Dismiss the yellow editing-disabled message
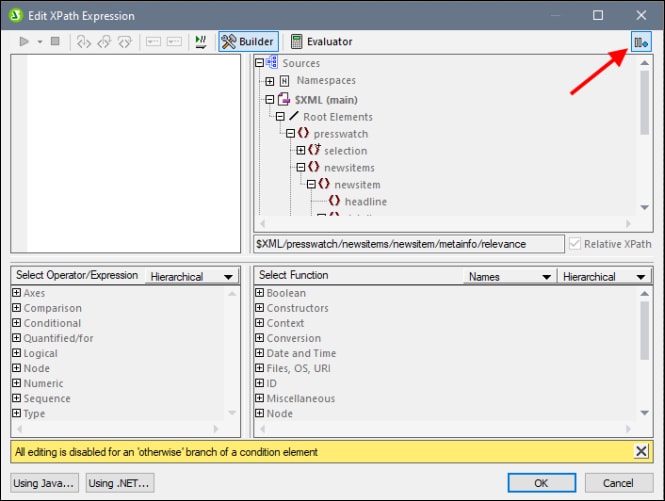This screenshot has height=501, width=665. [641, 451]
